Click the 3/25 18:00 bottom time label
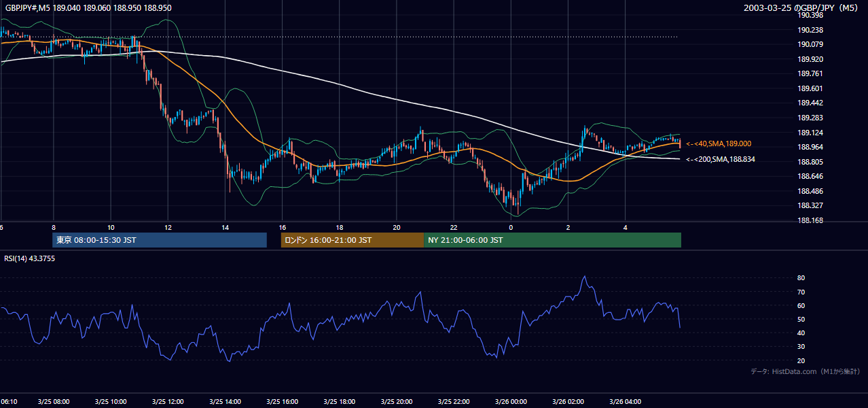 pyautogui.click(x=340, y=402)
